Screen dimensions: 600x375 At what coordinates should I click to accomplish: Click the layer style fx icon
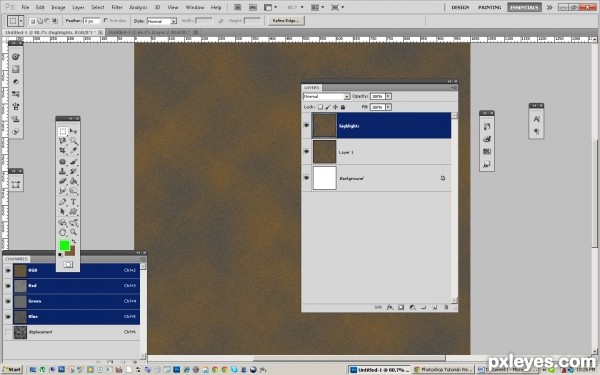point(390,307)
